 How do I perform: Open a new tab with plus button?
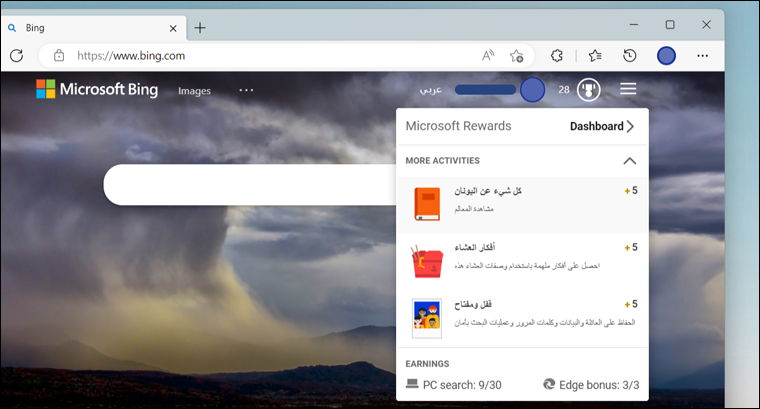[x=200, y=28]
